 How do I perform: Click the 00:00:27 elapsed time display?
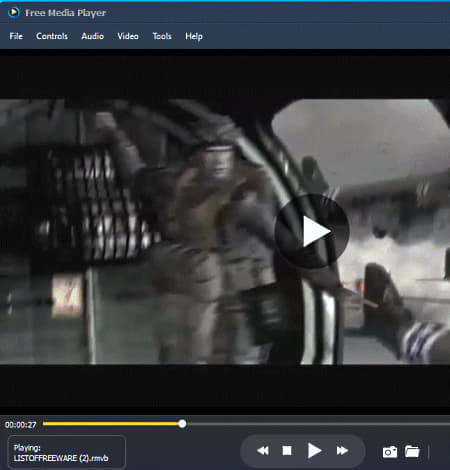(20, 425)
